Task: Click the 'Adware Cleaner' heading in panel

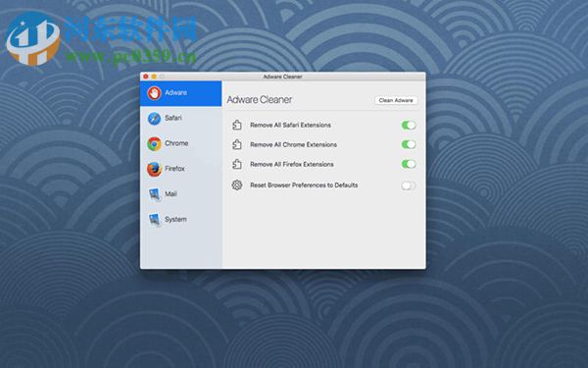Action: click(260, 99)
